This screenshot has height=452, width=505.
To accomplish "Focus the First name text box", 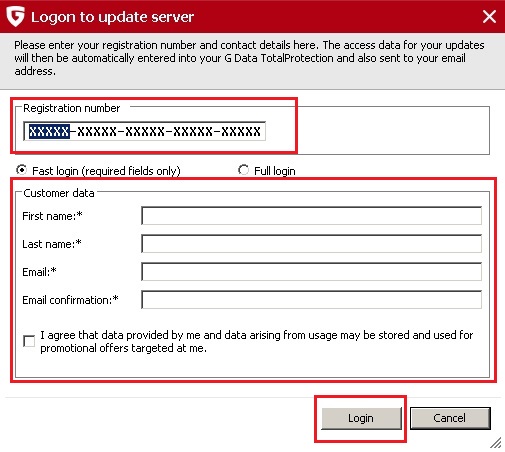I will tap(311, 216).
